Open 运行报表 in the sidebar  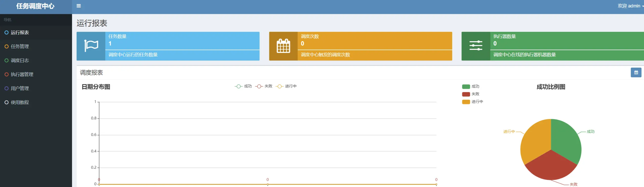click(x=36, y=33)
